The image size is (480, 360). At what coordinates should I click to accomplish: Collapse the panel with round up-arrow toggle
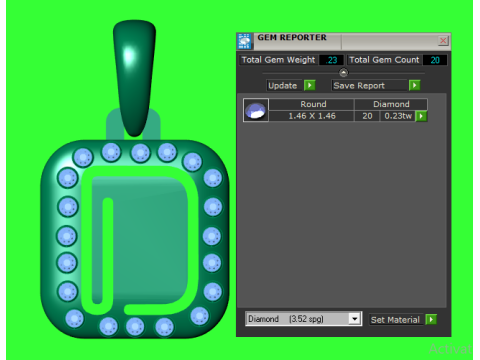click(343, 72)
